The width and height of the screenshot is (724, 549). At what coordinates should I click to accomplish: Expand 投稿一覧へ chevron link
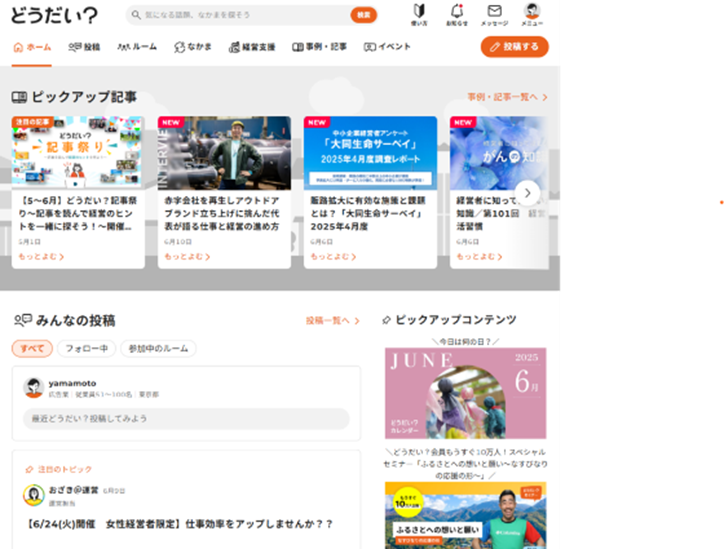click(333, 321)
